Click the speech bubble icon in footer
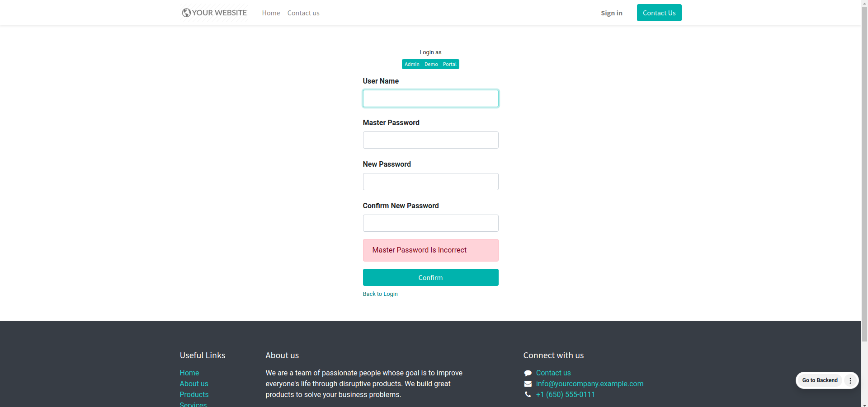Image resolution: width=868 pixels, height=407 pixels. click(x=528, y=373)
